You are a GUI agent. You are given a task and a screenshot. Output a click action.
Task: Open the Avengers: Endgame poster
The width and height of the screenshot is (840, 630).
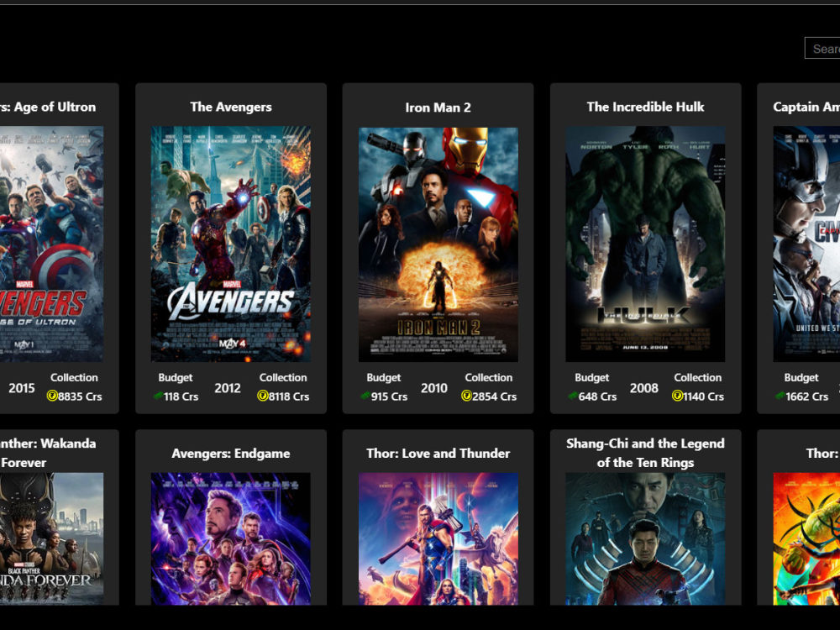point(231,539)
